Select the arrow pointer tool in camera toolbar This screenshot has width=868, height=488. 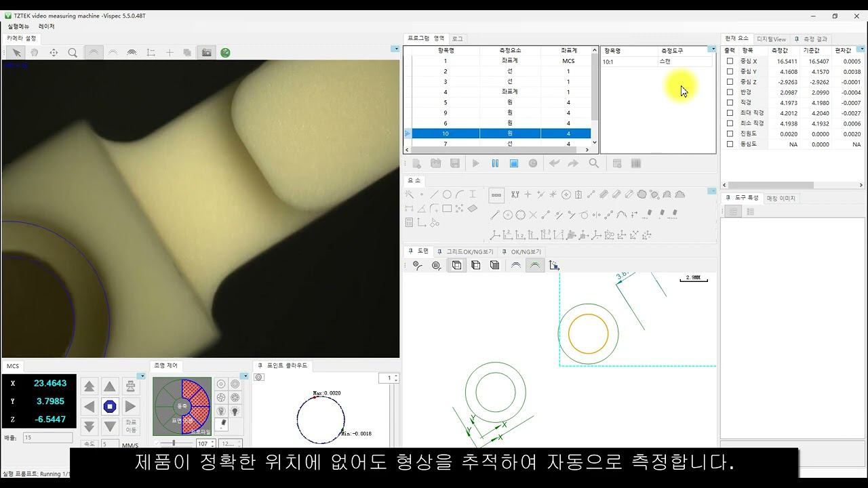16,52
